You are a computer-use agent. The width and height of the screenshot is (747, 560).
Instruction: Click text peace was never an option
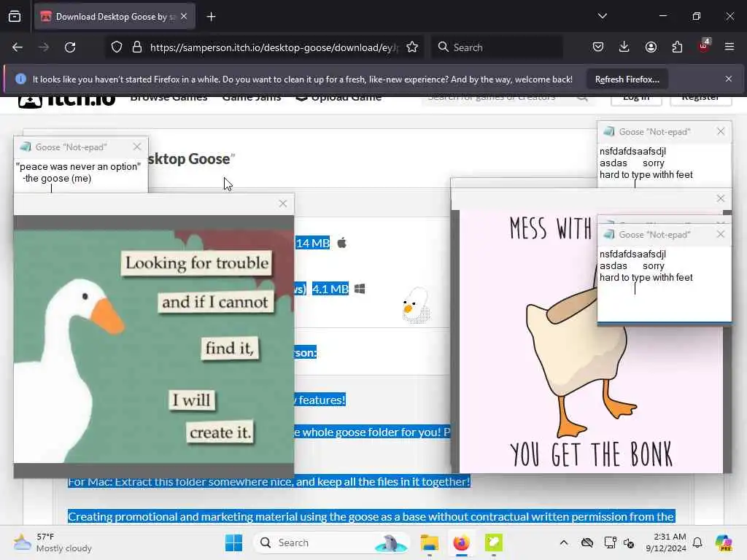coord(79,167)
